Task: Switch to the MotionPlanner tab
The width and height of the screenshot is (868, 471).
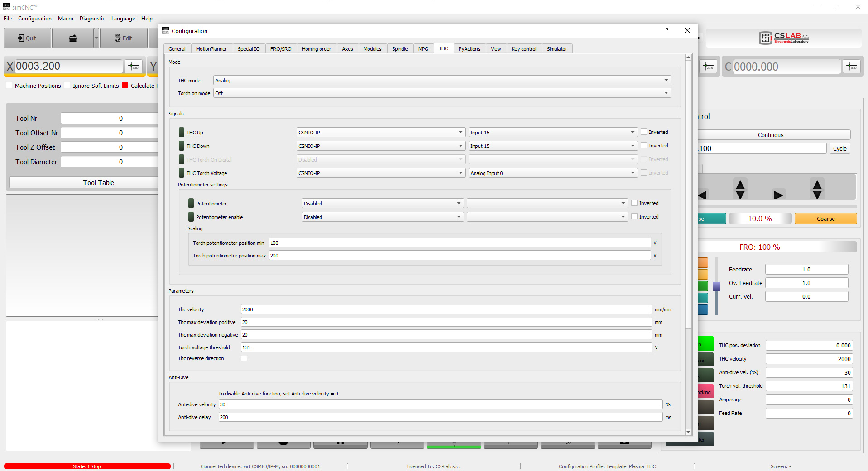Action: [211, 49]
